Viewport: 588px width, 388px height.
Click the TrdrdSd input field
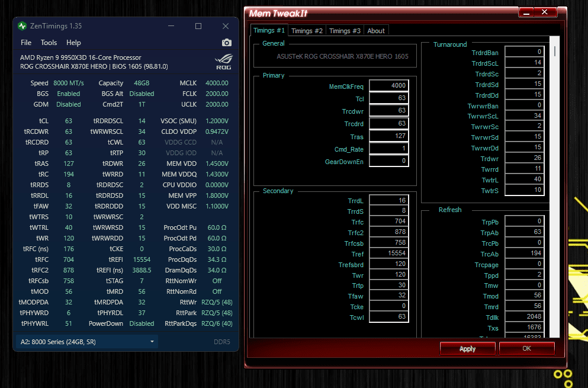click(524, 84)
